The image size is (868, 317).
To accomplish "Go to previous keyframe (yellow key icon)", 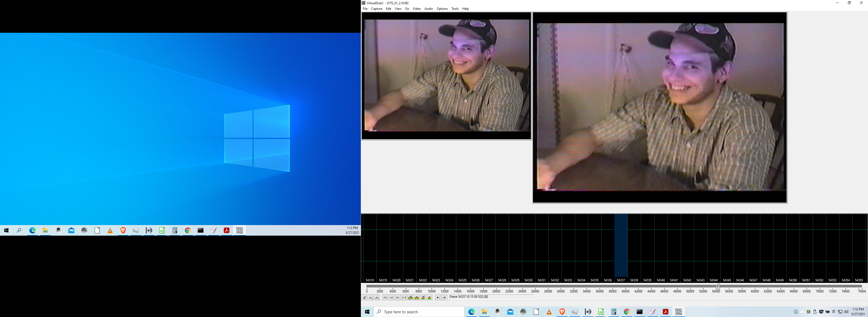I will click(410, 297).
